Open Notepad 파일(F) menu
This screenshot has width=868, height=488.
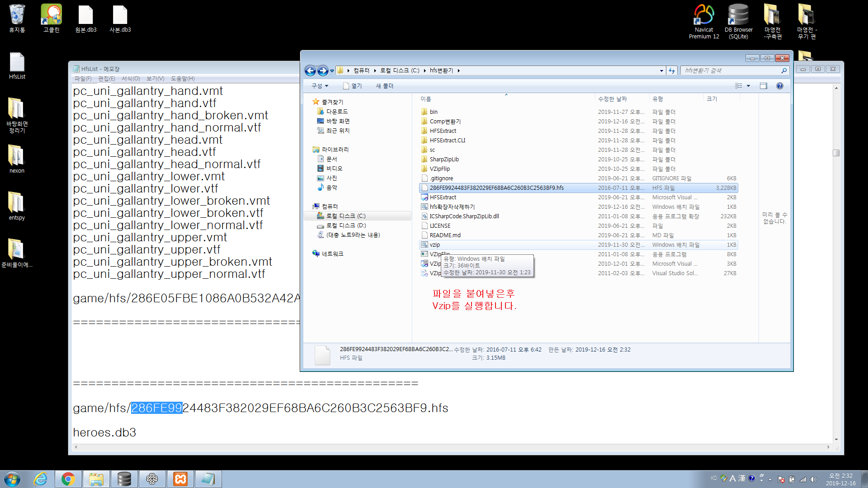pos(83,79)
